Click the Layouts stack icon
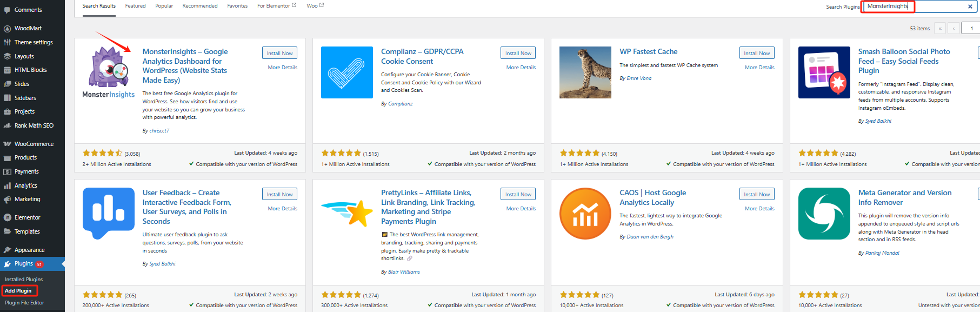 [x=7, y=56]
